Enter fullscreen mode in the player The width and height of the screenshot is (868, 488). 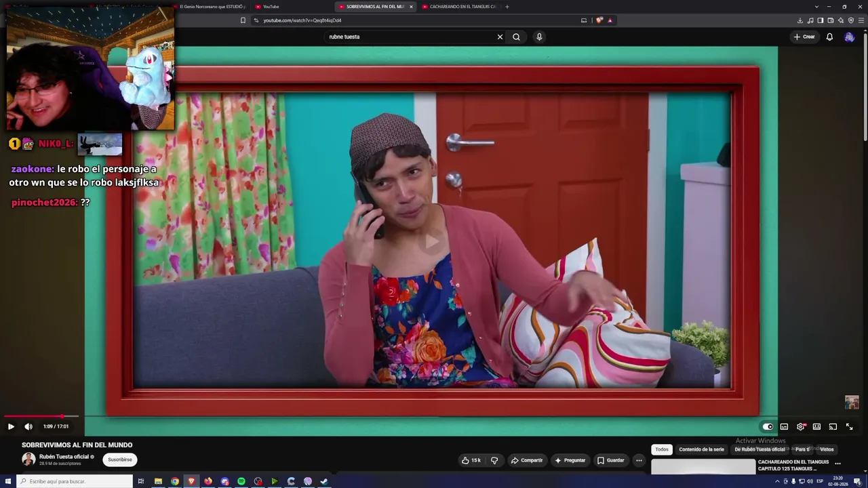pos(849,426)
